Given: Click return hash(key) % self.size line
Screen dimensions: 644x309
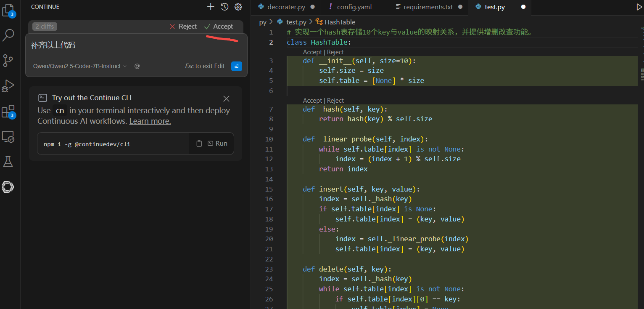Looking at the screenshot, I should coord(375,119).
